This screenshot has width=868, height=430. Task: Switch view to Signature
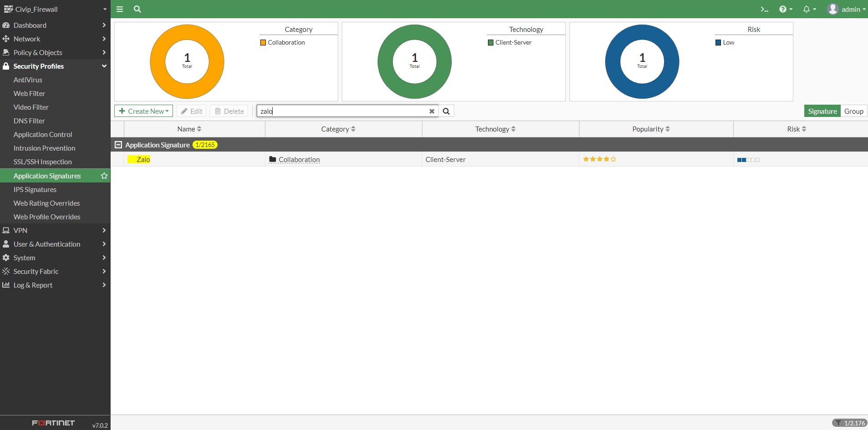click(x=822, y=111)
